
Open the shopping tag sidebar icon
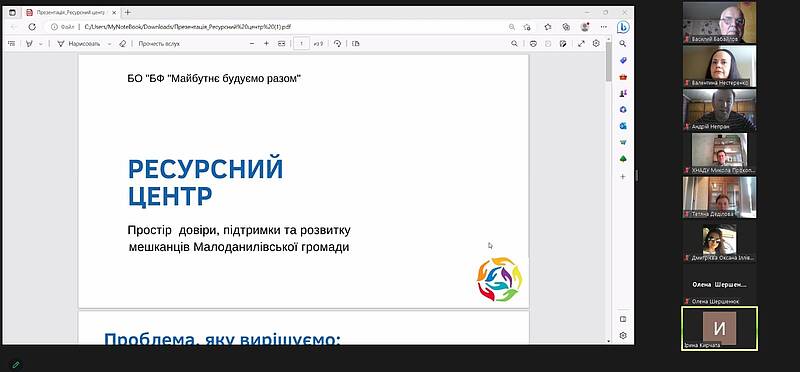coord(623,60)
